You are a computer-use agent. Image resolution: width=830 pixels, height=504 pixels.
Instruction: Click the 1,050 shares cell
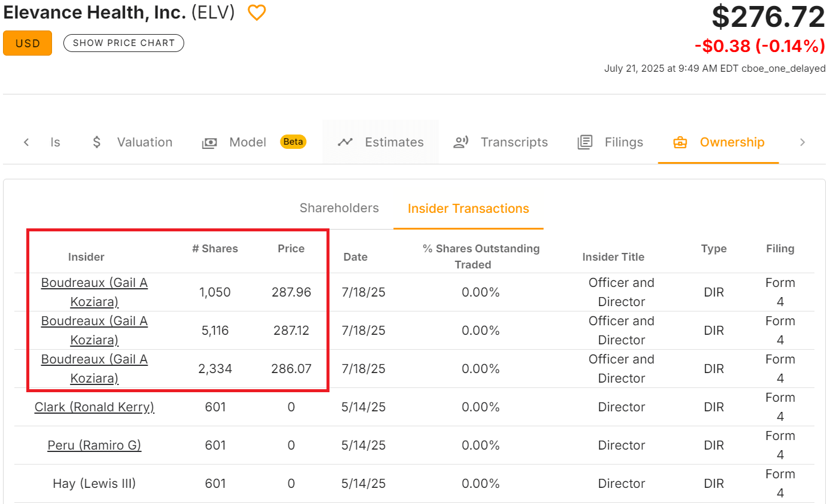(215, 292)
